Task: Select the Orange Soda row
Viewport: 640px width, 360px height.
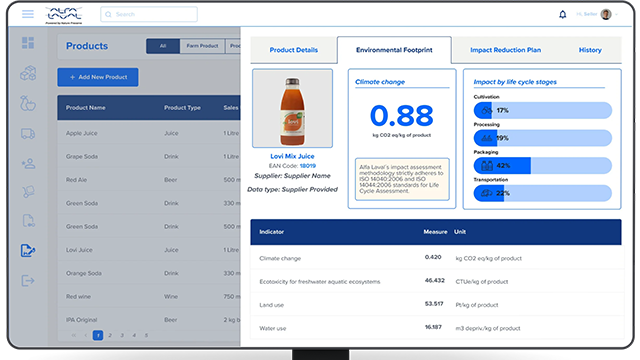Action: click(149, 273)
